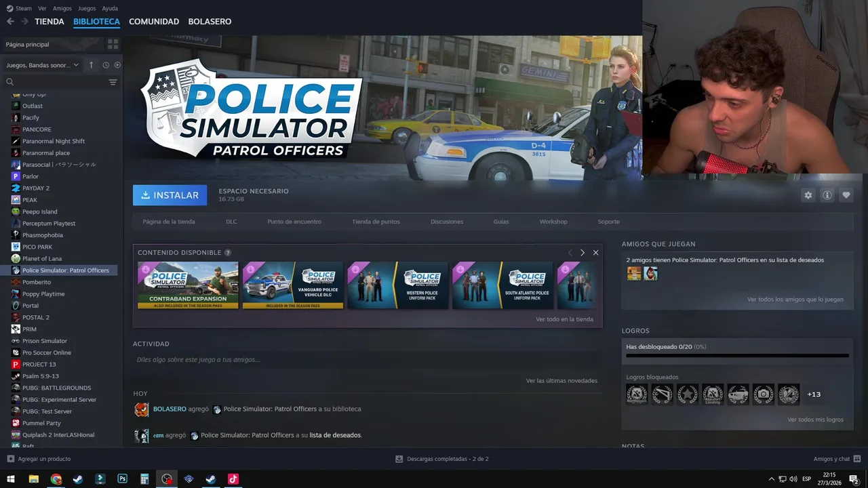Open Página de la tienda tab
The height and width of the screenshot is (488, 868).
coord(169,222)
